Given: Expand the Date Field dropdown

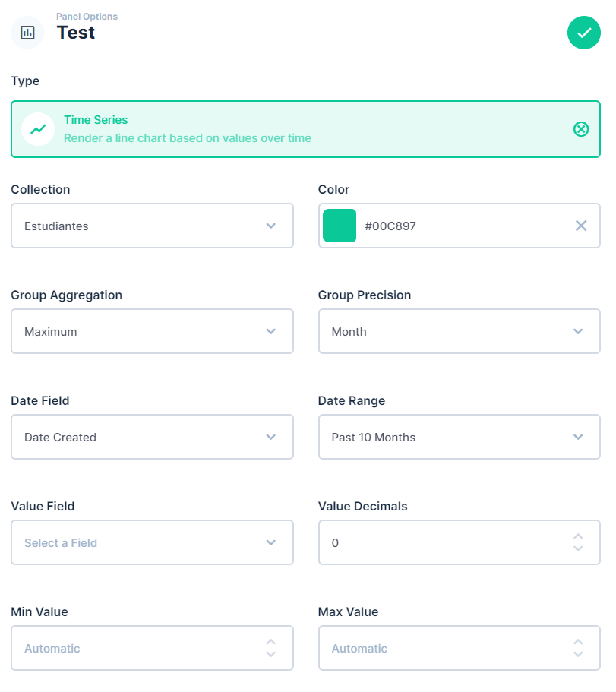Looking at the screenshot, I should [152, 437].
